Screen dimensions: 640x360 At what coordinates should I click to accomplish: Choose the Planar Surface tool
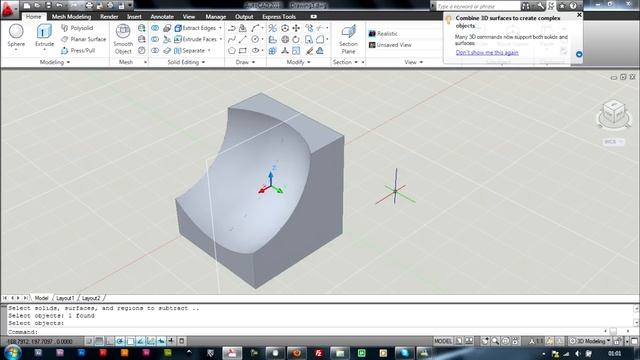[83, 39]
